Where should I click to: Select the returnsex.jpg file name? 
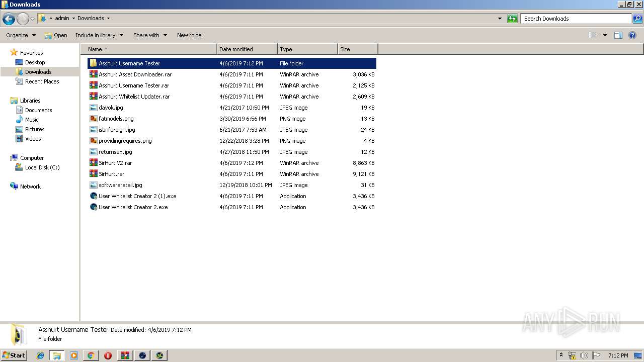pyautogui.click(x=115, y=152)
